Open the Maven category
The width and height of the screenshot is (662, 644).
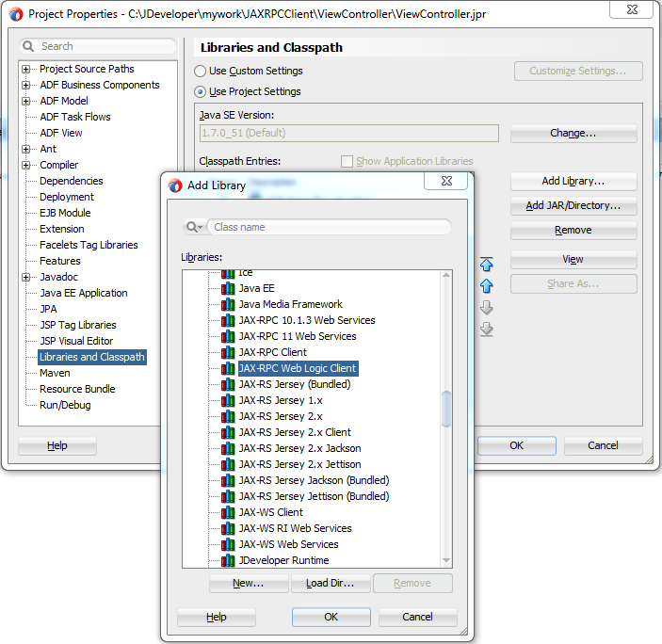click(55, 373)
